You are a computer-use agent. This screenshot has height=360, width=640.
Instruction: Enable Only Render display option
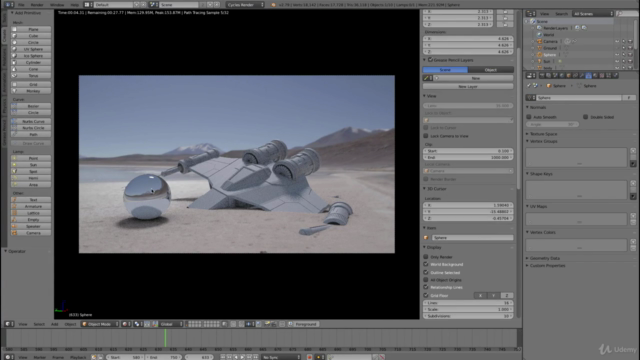coord(426,257)
